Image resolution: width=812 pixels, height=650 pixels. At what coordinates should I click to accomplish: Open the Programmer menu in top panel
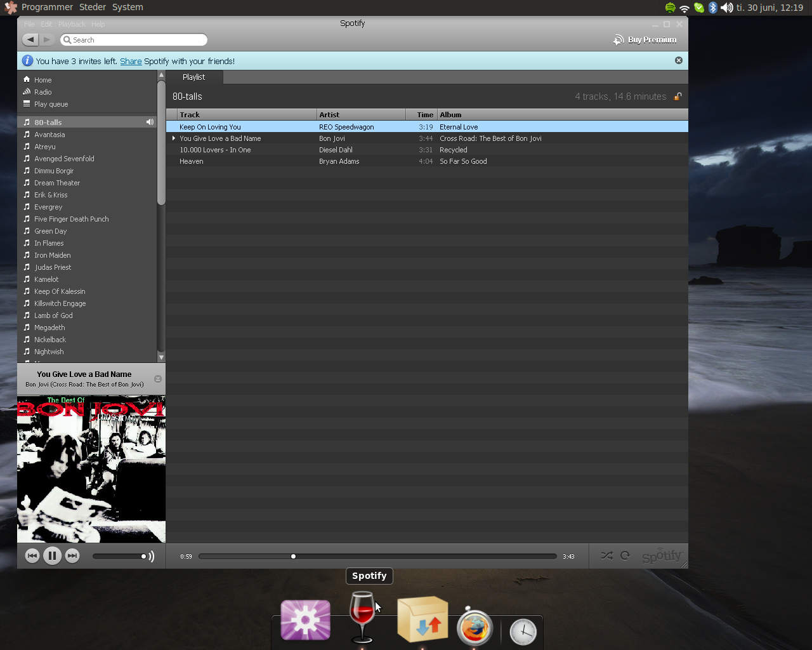47,7
